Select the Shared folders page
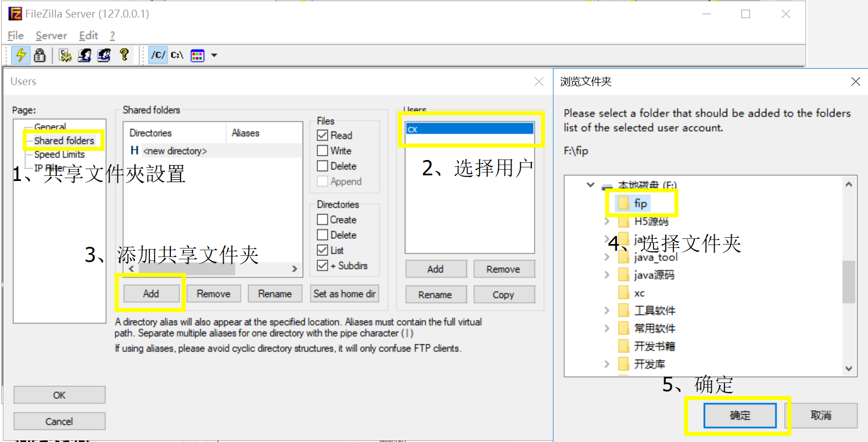Screen dimensions: 868x442 pyautogui.click(x=64, y=140)
